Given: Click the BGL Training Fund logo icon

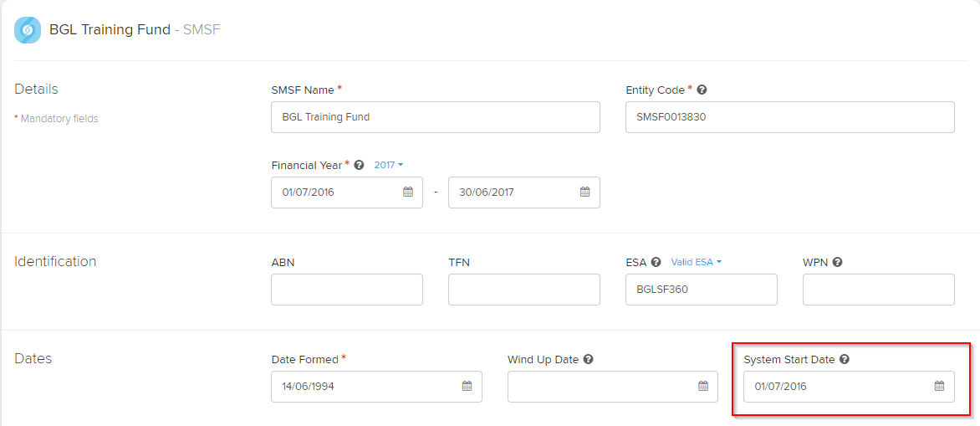Looking at the screenshot, I should coord(28,29).
